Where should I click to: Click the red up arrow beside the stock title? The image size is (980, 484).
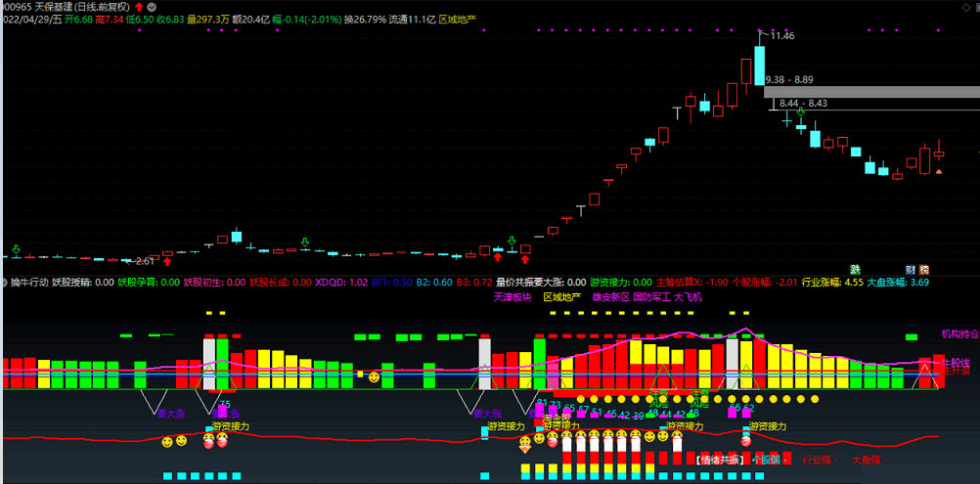tap(138, 7)
